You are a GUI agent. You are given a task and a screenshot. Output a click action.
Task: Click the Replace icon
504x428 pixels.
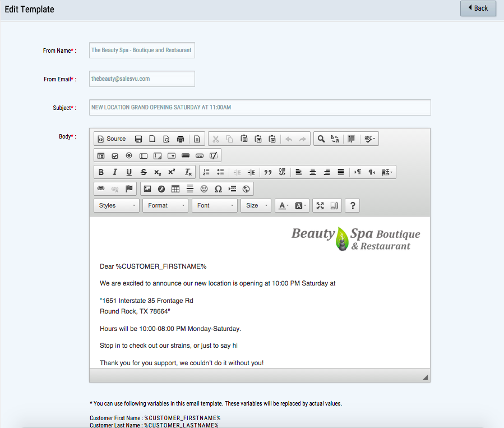pos(335,139)
